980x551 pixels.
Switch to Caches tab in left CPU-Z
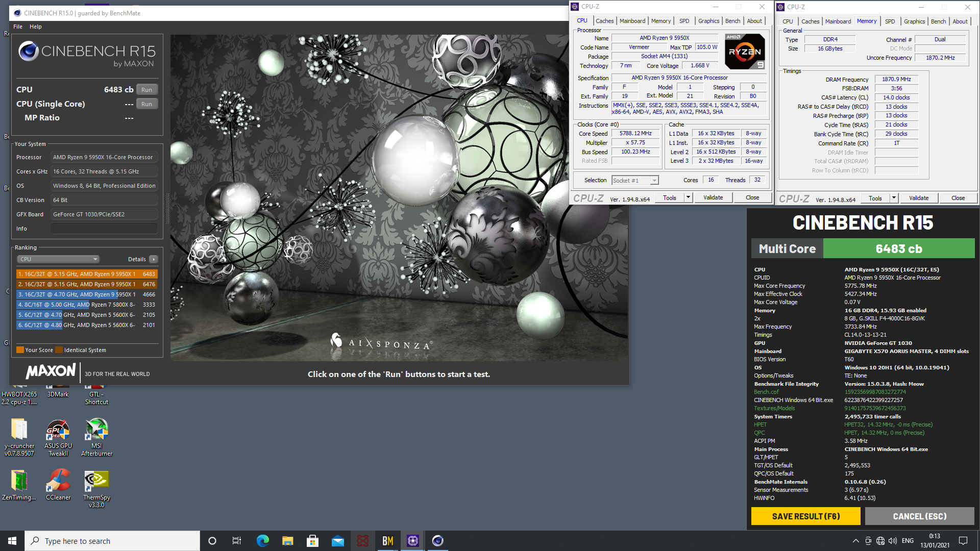[x=604, y=21]
